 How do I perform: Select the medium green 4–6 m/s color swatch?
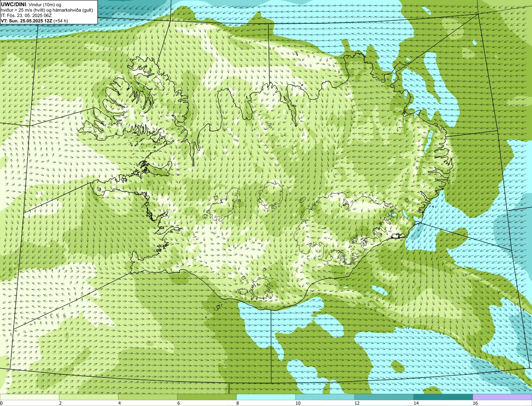[x=148, y=397]
